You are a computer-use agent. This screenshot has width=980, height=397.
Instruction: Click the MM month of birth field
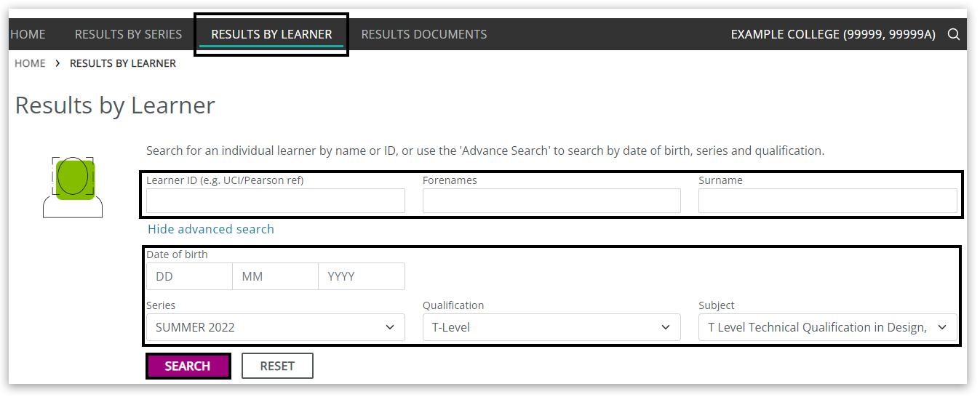coord(275,276)
